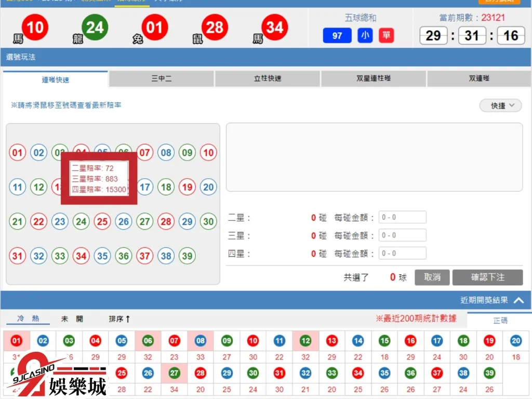This screenshot has width=532, height=399.
Task: Click drawn ball 10 in the results header
Action: pos(35,27)
